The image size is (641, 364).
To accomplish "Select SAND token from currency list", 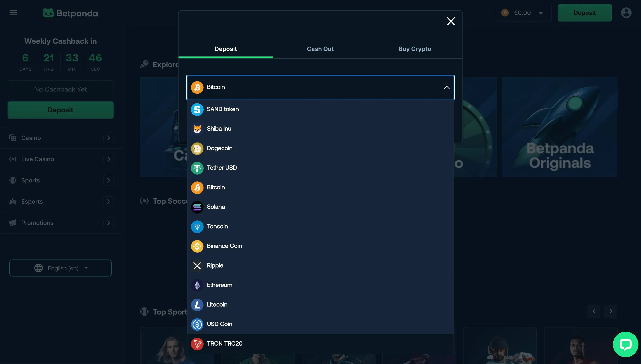I will (x=223, y=109).
